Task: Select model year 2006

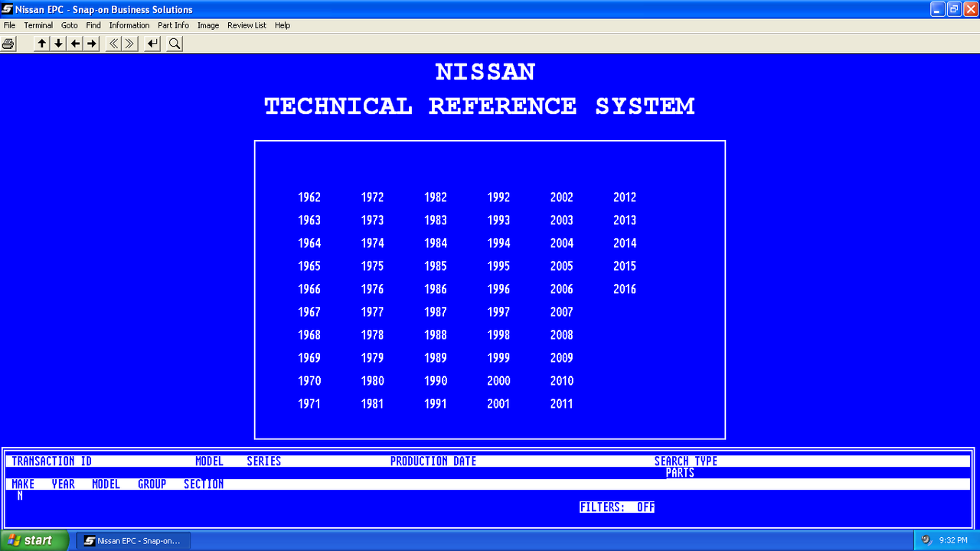Action: click(561, 289)
